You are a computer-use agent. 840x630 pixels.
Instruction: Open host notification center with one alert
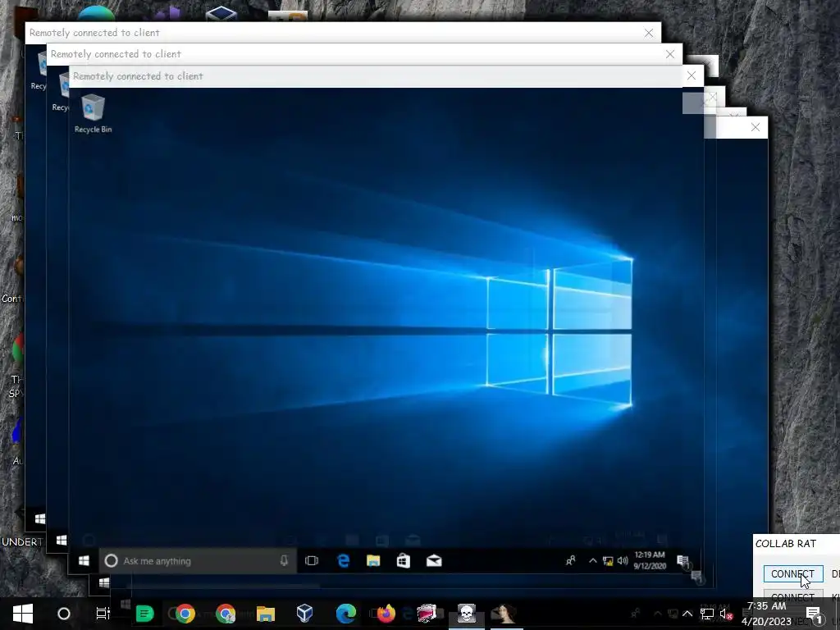tap(815, 614)
